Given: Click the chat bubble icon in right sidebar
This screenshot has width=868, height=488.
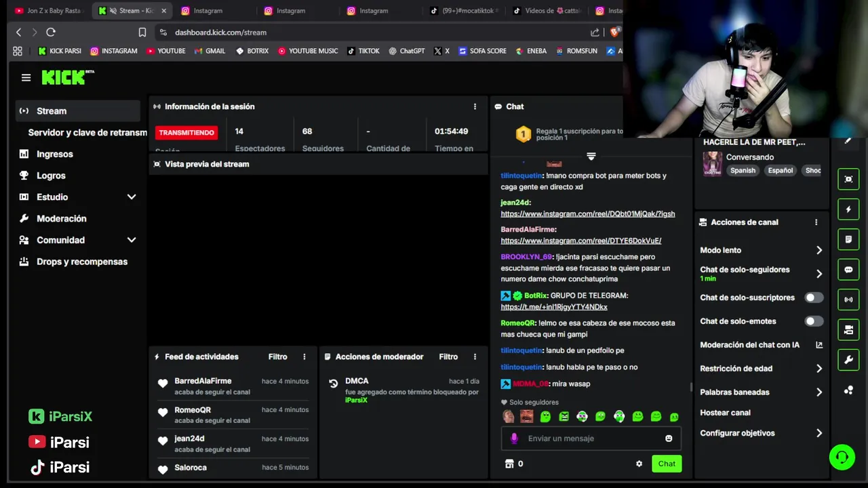Looking at the screenshot, I should click(848, 269).
